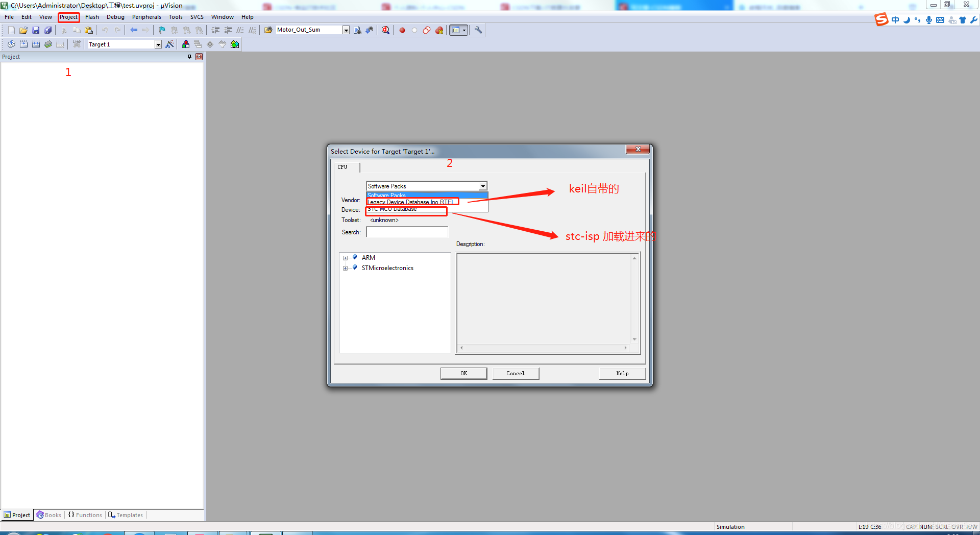Rebuild all target files with the toolbar icon
This screenshot has height=535, width=980.
point(36,44)
